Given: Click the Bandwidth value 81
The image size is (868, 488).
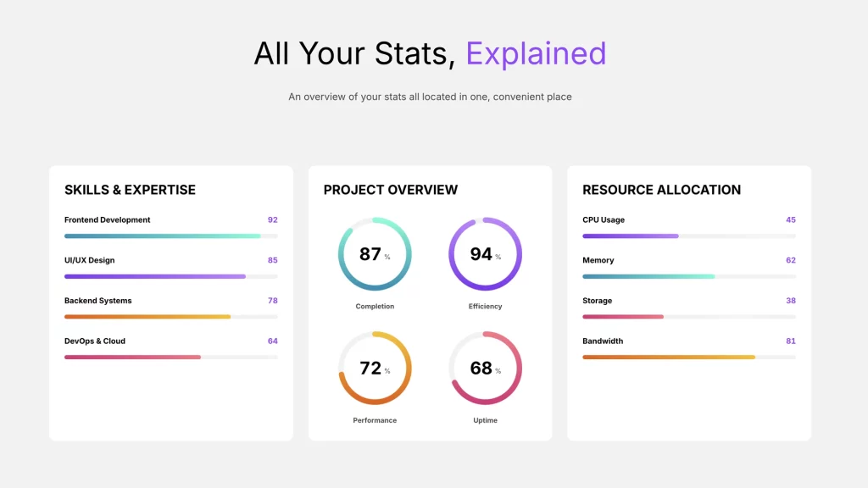Looking at the screenshot, I should (x=790, y=341).
